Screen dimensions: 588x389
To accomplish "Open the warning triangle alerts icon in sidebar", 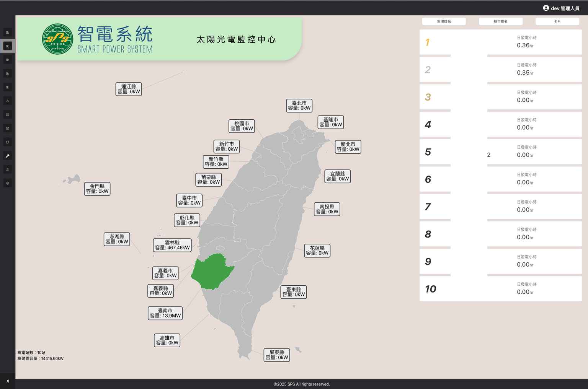I will (x=8, y=101).
